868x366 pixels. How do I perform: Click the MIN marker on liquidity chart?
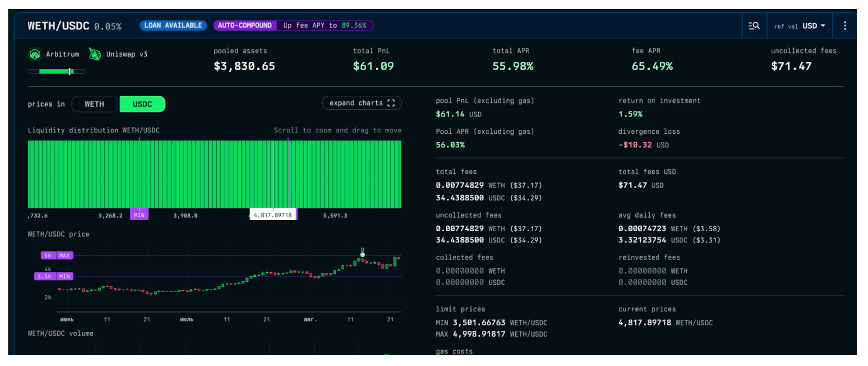(x=139, y=215)
